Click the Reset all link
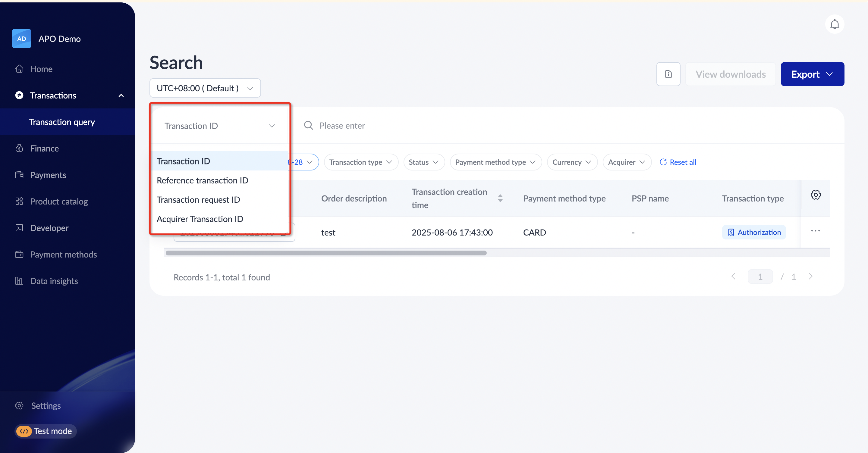This screenshot has width=868, height=453. 678,162
